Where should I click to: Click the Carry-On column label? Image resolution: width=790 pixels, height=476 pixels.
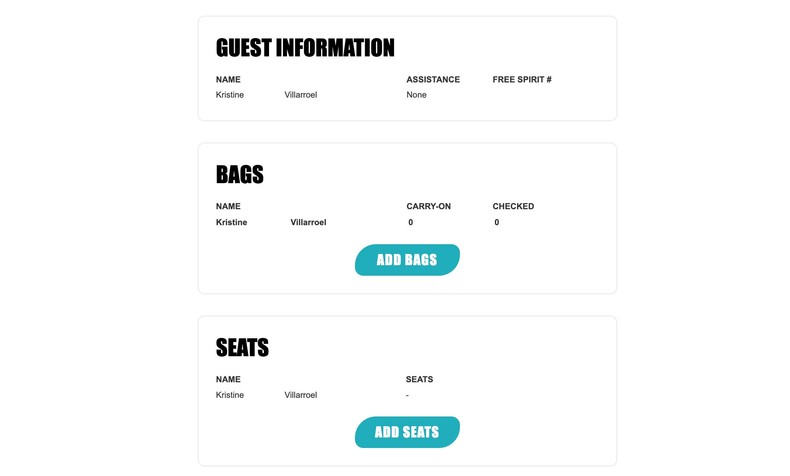(x=428, y=206)
